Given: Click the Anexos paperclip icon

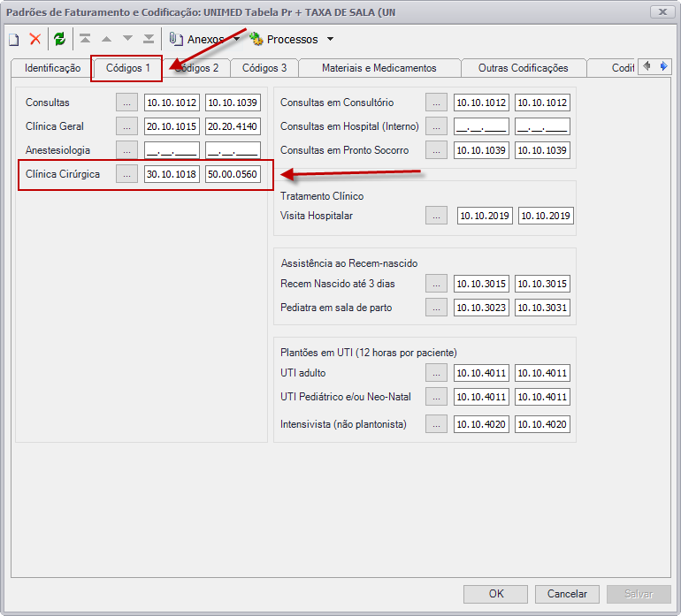Looking at the screenshot, I should click(175, 39).
